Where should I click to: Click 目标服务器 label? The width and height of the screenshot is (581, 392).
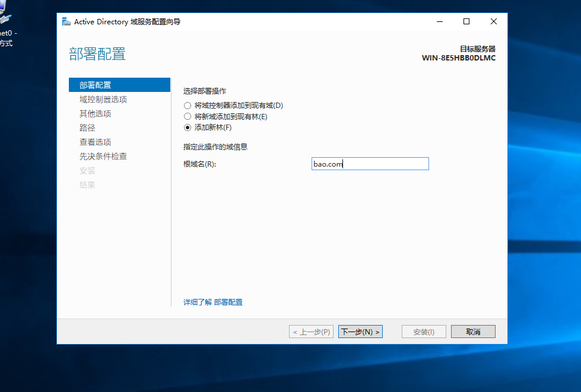point(478,49)
